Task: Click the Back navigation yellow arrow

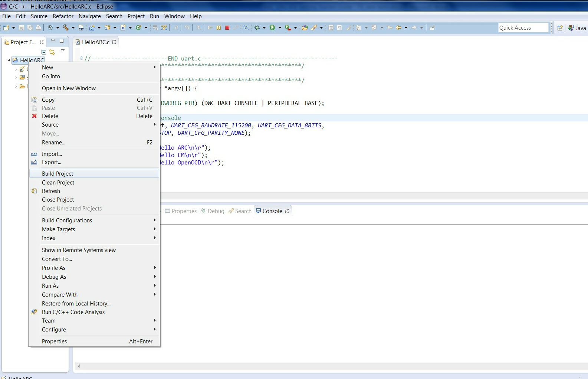Action: pyautogui.click(x=398, y=27)
